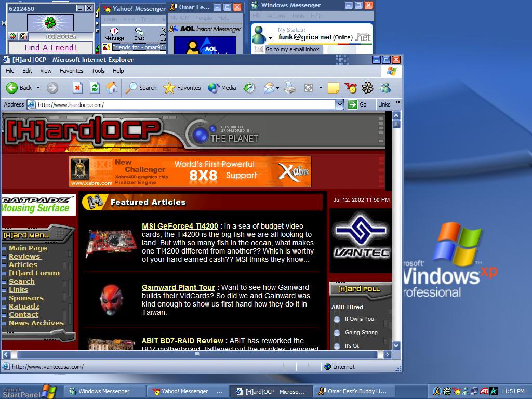This screenshot has height=399, width=532.
Task: Open the ABIT BD7-RAID Review link
Action: click(x=182, y=341)
